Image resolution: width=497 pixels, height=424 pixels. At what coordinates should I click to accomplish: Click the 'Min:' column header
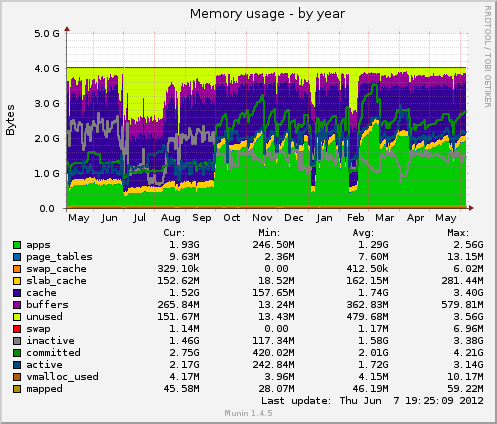pos(269,233)
